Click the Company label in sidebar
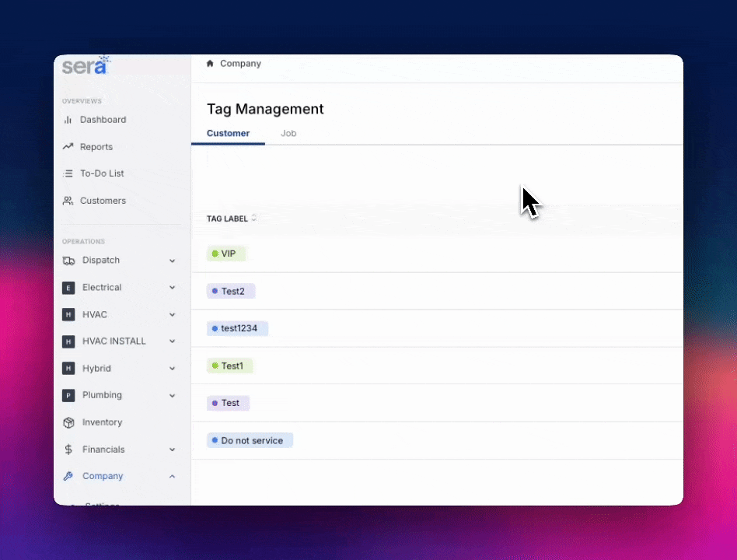 click(103, 476)
